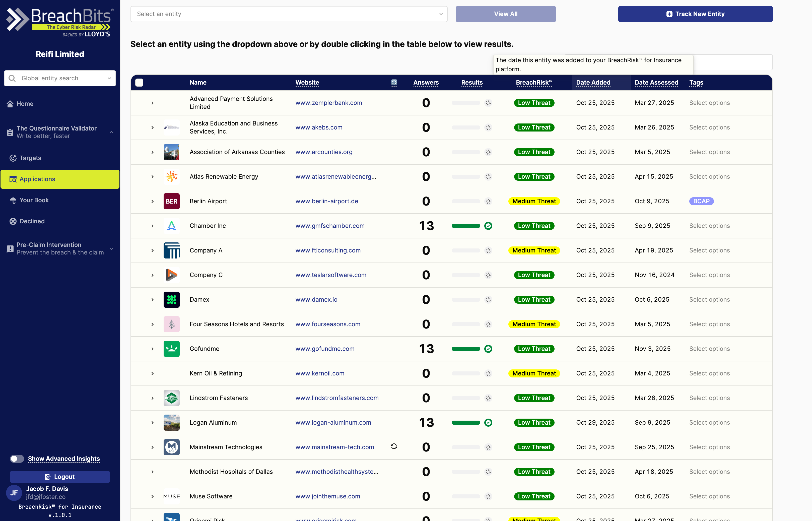
Task: Collapse the Pre-Claim Intervention menu
Action: [x=112, y=249]
